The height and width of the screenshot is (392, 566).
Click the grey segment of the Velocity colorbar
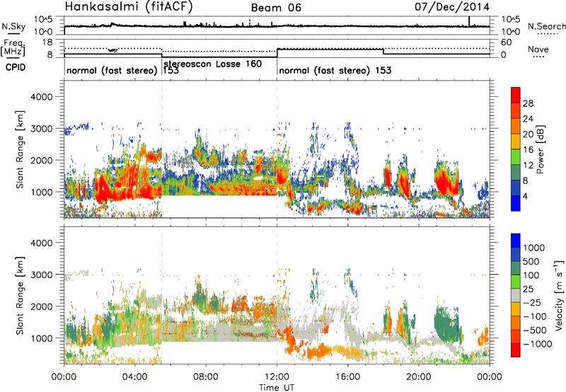[516, 296]
